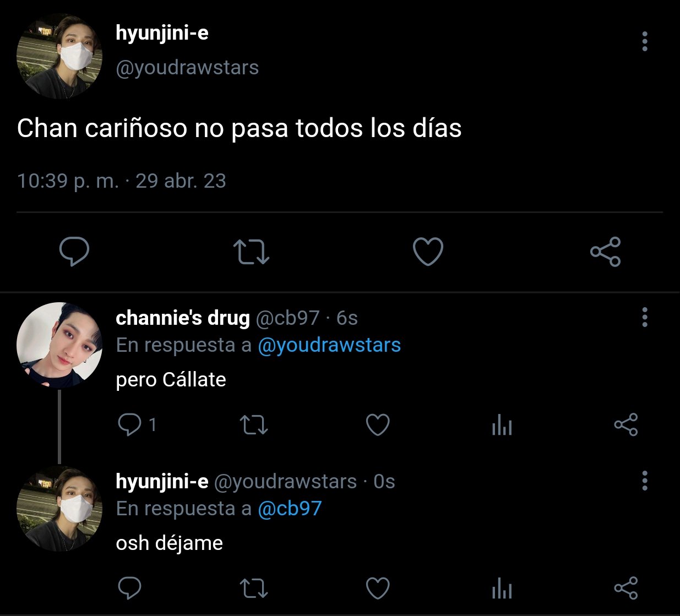
Task: Open more options on main tweet
Action: coord(645,41)
